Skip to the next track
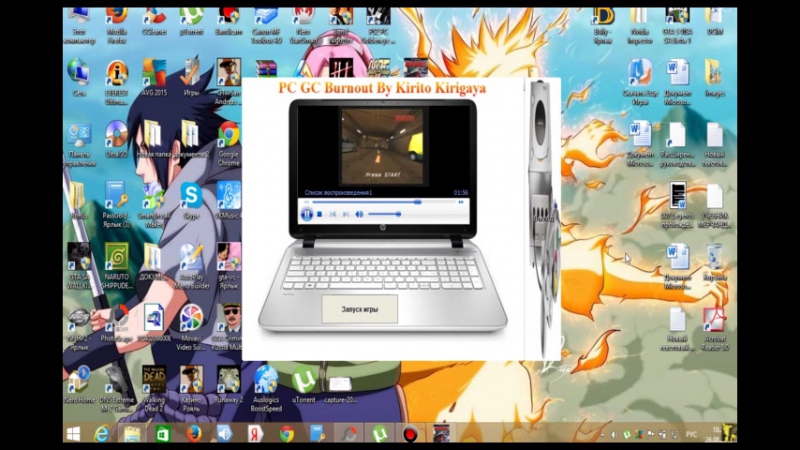The height and width of the screenshot is (450, 800). [x=346, y=214]
